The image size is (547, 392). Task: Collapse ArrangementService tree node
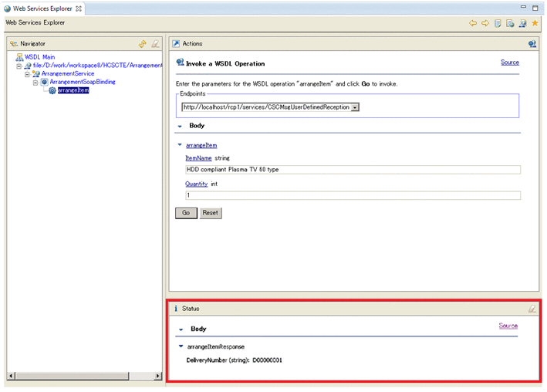pos(27,74)
